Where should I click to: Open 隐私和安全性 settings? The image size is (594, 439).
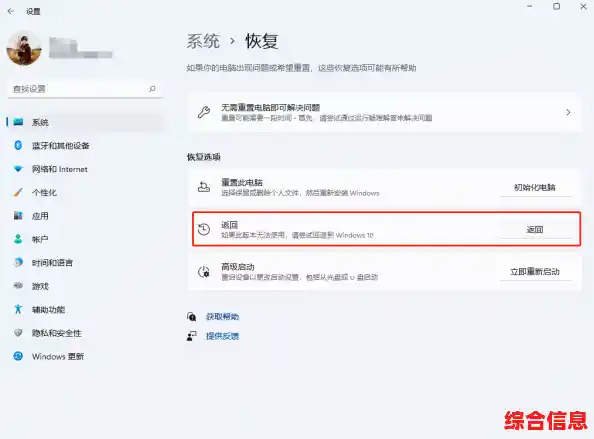(84, 333)
